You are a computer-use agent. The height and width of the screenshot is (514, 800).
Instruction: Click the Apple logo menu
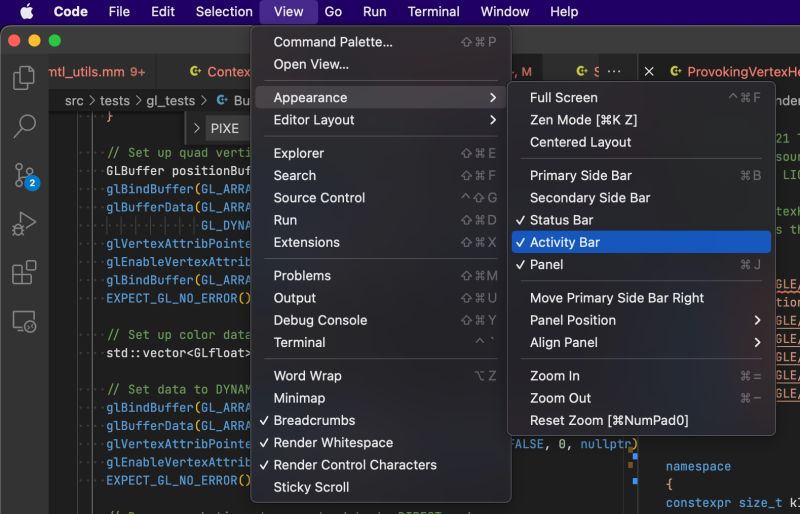(x=27, y=11)
